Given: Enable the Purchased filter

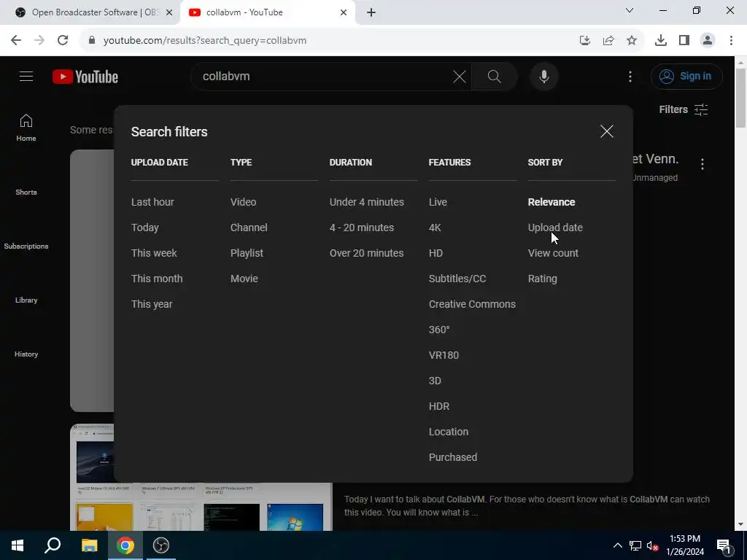Looking at the screenshot, I should (x=452, y=457).
